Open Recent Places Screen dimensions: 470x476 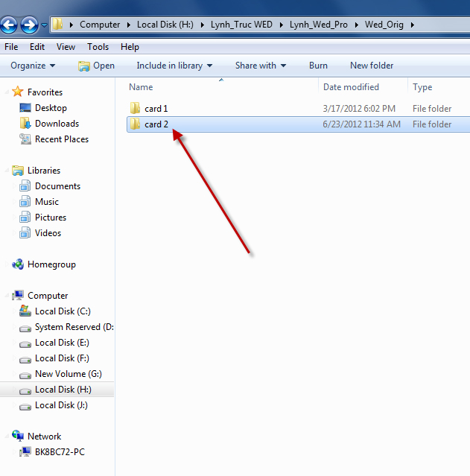pyautogui.click(x=62, y=139)
